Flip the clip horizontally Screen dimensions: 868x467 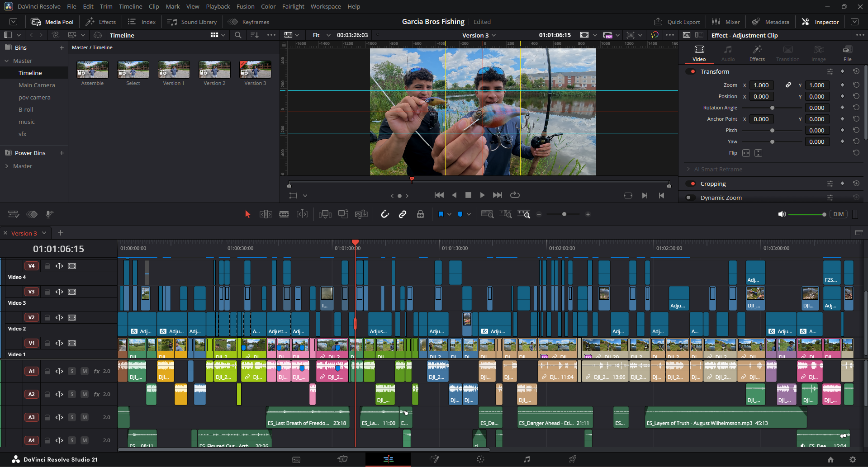click(746, 153)
